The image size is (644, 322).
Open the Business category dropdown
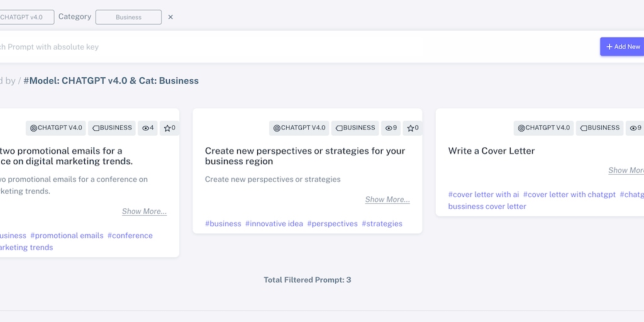pyautogui.click(x=128, y=17)
